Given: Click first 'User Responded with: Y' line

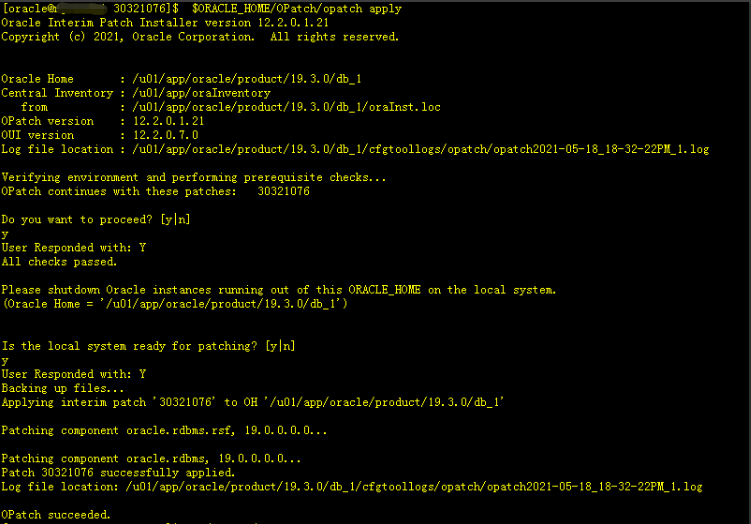Looking at the screenshot, I should (x=74, y=248).
